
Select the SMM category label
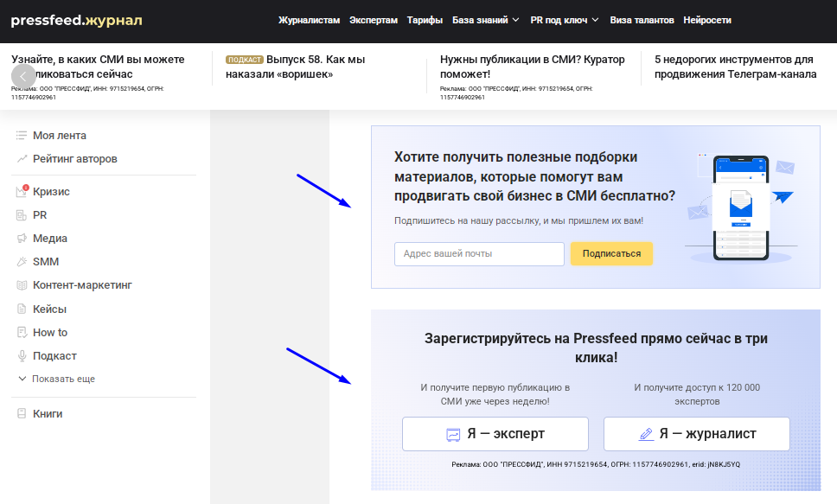(46, 262)
